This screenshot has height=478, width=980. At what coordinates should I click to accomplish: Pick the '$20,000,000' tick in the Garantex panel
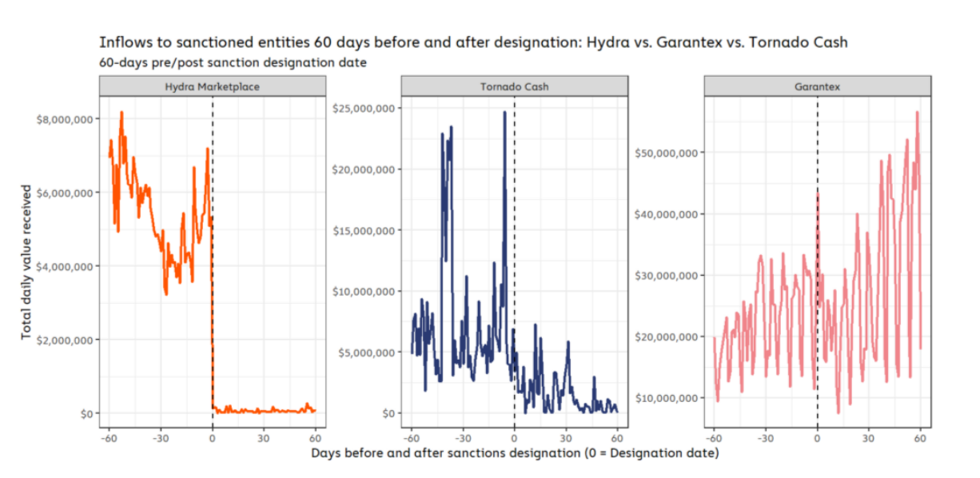[x=667, y=337]
